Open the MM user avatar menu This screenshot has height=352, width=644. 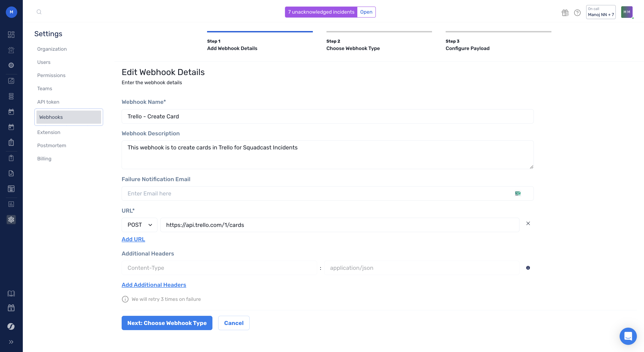click(627, 12)
